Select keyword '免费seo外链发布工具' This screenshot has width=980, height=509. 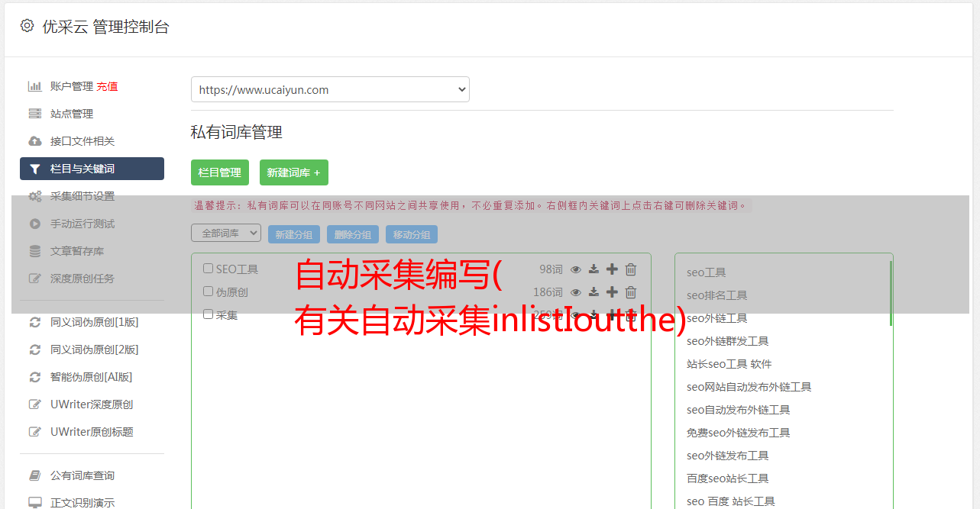click(x=738, y=433)
